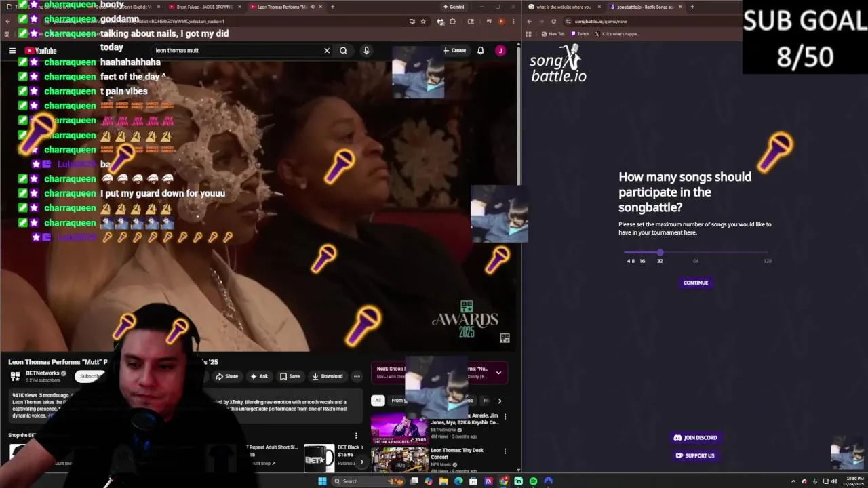Go to the YouTube home logo
Viewport: 868px width, 488px height.
coord(41,51)
